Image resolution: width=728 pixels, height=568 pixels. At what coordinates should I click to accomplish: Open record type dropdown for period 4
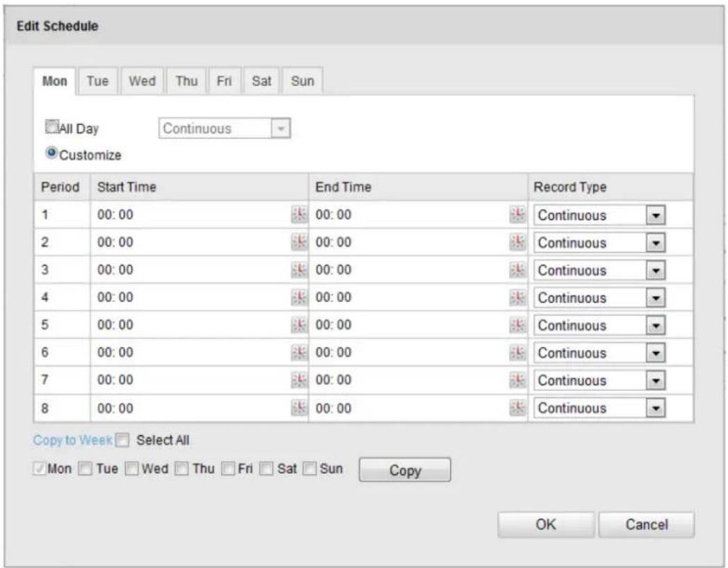pyautogui.click(x=599, y=298)
